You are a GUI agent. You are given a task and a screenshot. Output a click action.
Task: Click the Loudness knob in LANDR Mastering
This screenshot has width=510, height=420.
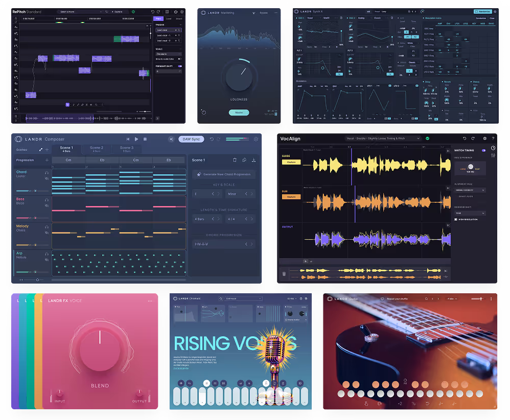point(239,77)
